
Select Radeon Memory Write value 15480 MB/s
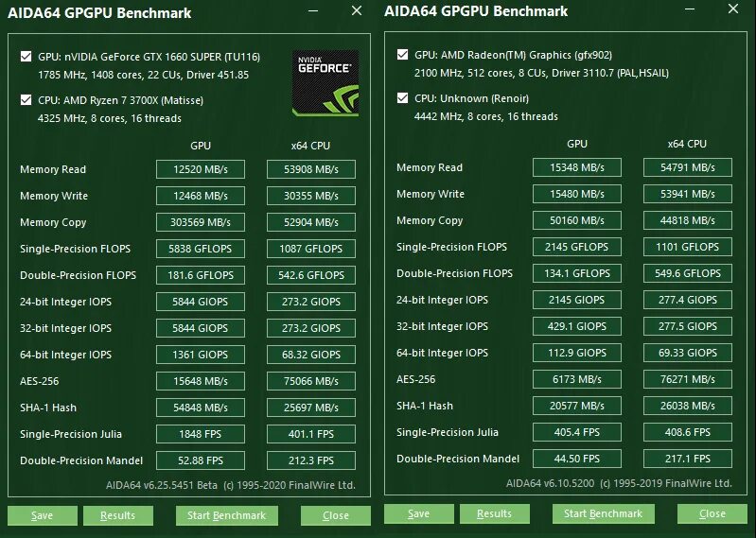577,194
